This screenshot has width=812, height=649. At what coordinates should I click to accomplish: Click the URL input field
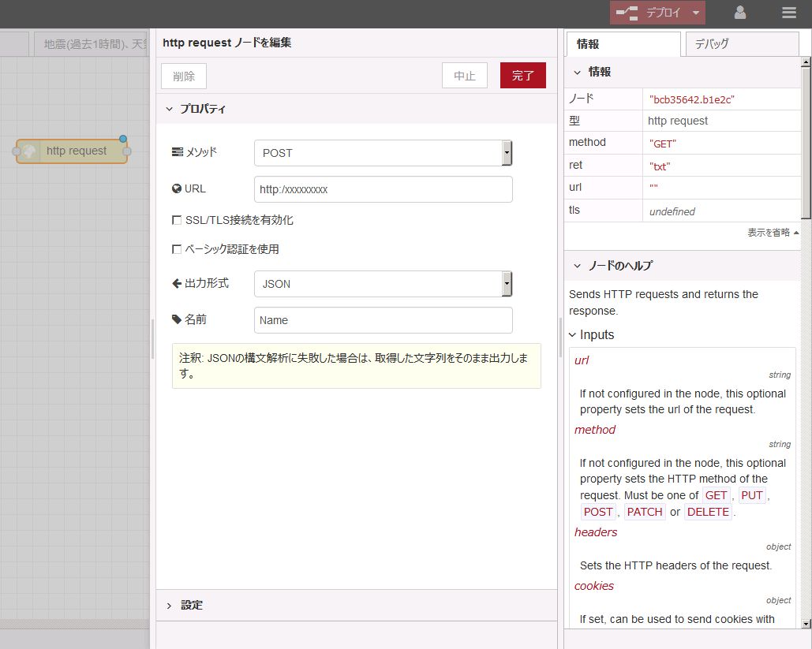pos(384,189)
